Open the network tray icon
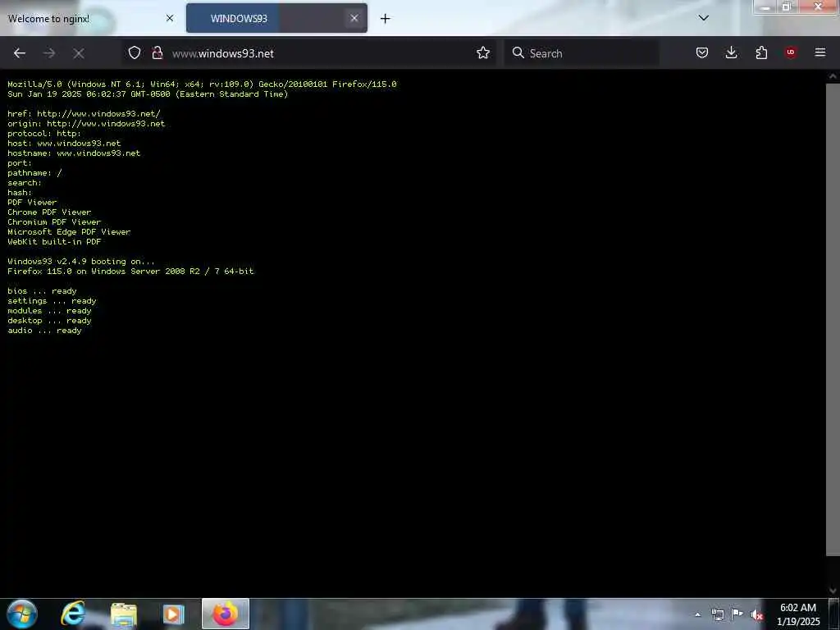This screenshot has width=840, height=630. 717,615
